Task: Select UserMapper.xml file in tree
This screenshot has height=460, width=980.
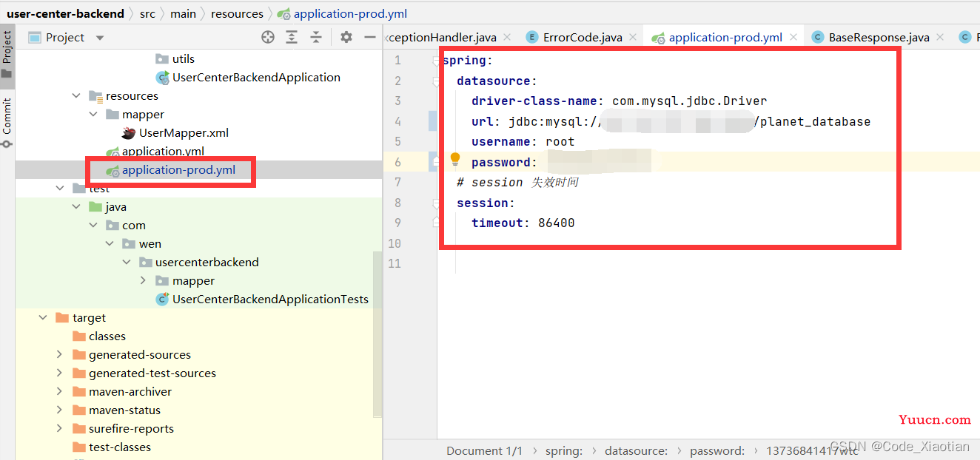Action: 184,133
